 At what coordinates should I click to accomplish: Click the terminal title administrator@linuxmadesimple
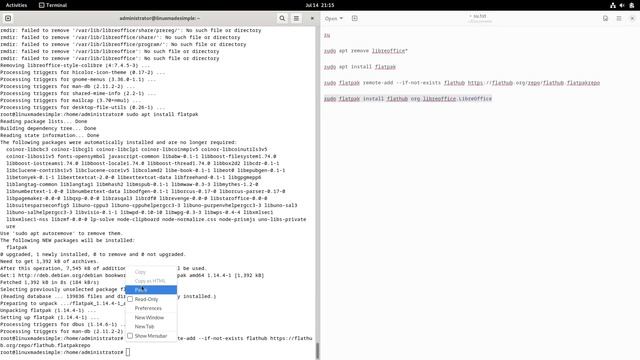coord(160,18)
